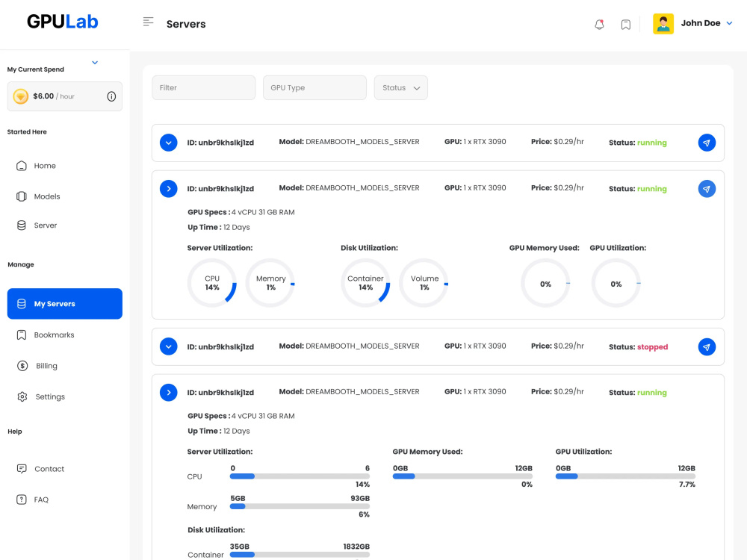The height and width of the screenshot is (560, 747).
Task: Click John Doe's avatar picture
Action: click(x=663, y=23)
